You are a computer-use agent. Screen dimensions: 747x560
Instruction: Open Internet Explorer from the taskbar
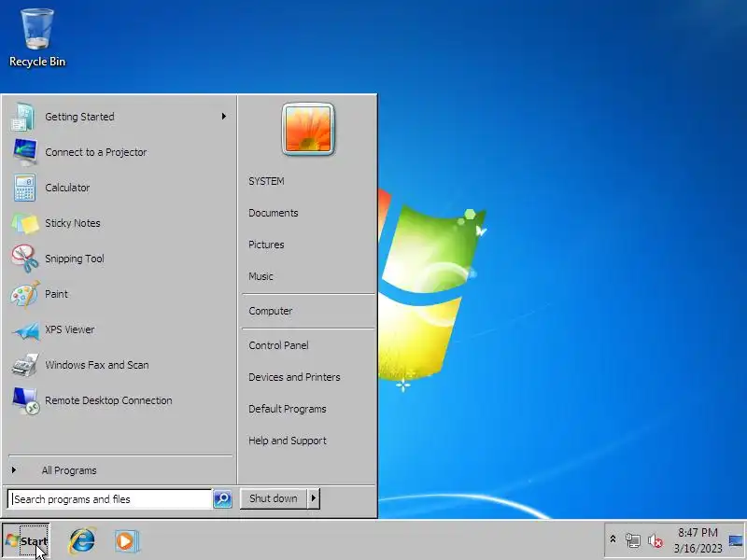(x=82, y=541)
